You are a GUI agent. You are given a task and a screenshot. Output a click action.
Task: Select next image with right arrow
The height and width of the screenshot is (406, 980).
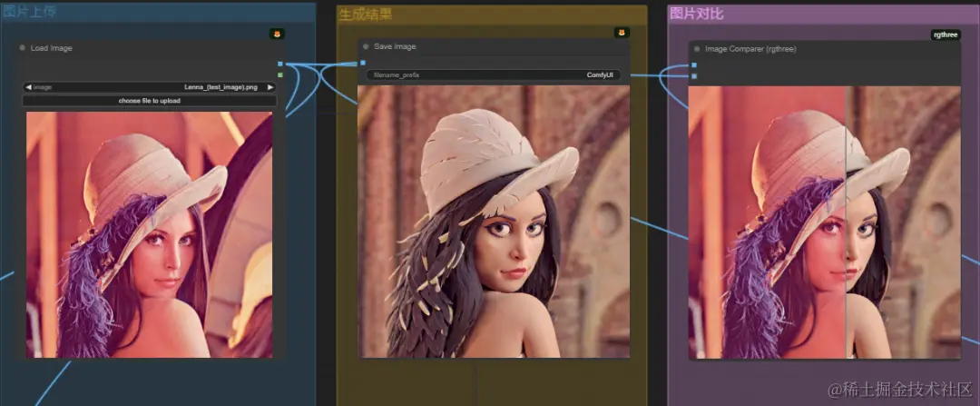(270, 87)
